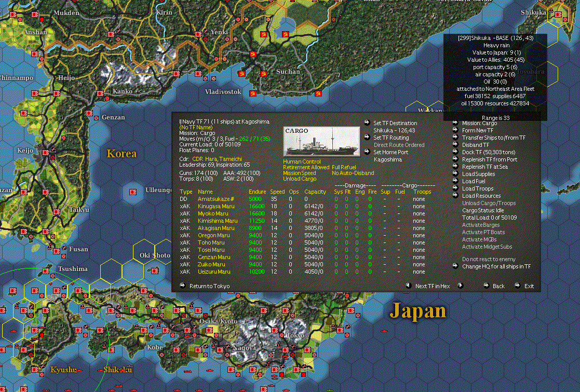Click the arrow icon beside Set Home Port
The width and height of the screenshot is (580, 392).
tap(367, 152)
